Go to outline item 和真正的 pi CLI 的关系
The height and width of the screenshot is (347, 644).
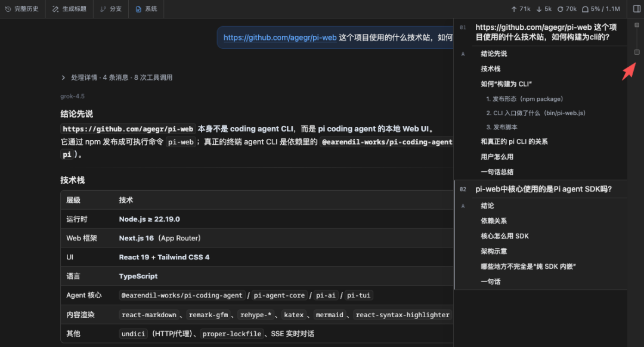(514, 141)
